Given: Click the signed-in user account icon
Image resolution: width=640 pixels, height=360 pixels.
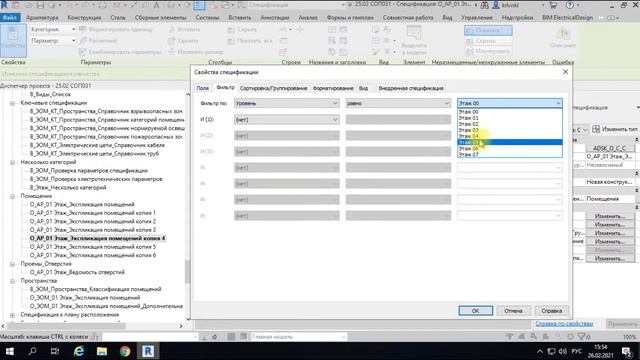Looking at the screenshot, I should [496, 5].
